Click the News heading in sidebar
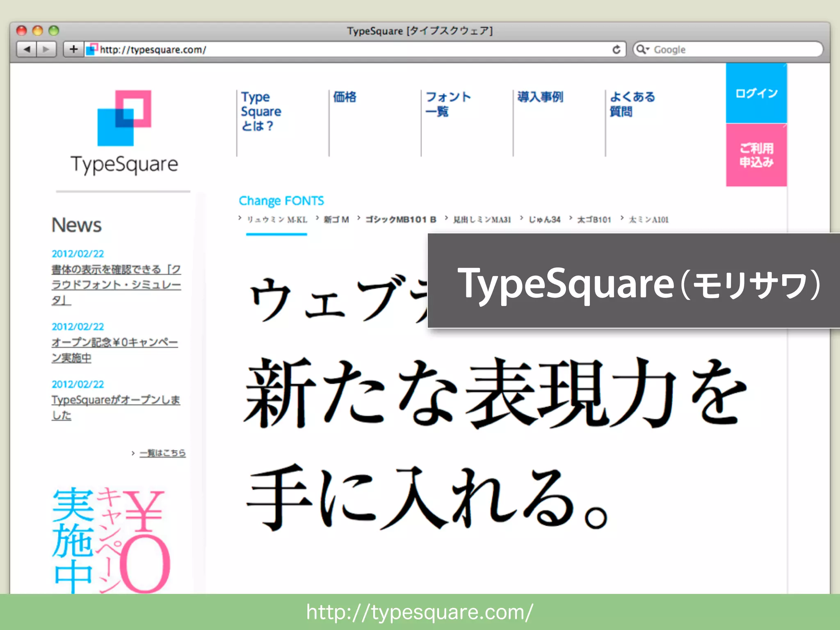This screenshot has height=630, width=840. pos(77,225)
